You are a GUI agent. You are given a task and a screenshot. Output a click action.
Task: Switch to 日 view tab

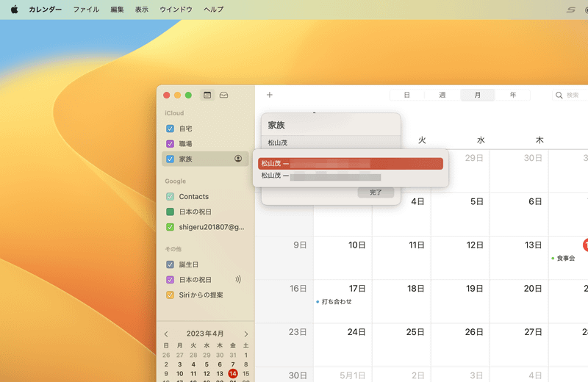click(407, 95)
